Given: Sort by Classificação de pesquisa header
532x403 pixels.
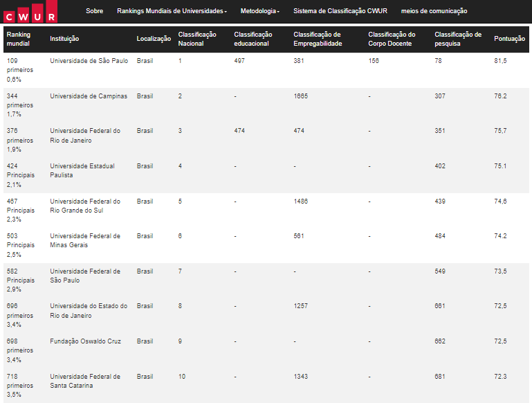Looking at the screenshot, I should [x=458, y=39].
